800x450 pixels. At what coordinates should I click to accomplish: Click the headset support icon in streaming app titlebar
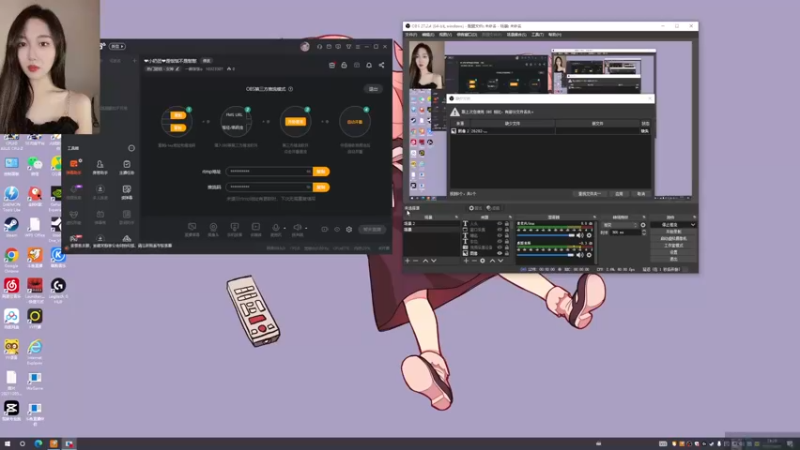(319, 46)
